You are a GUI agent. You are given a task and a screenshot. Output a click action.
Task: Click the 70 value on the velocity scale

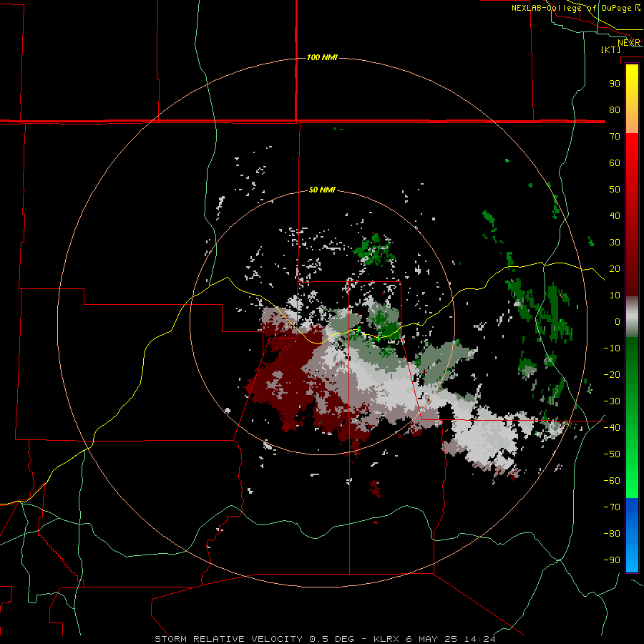tap(615, 137)
